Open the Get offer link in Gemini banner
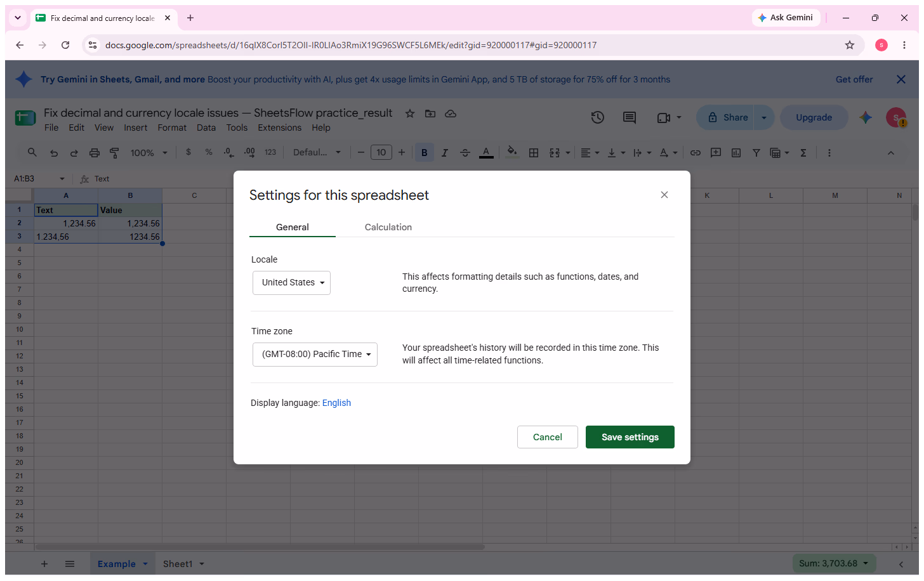The image size is (924, 581). coord(854,79)
